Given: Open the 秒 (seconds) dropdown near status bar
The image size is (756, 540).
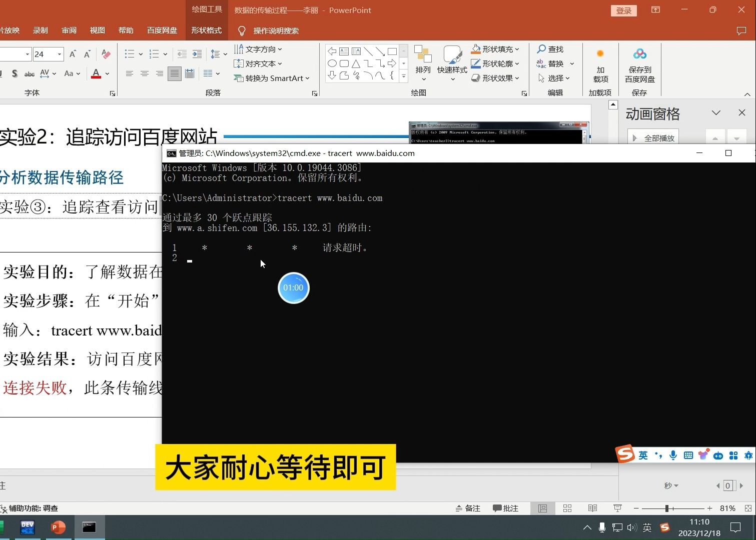Looking at the screenshot, I should (x=670, y=485).
